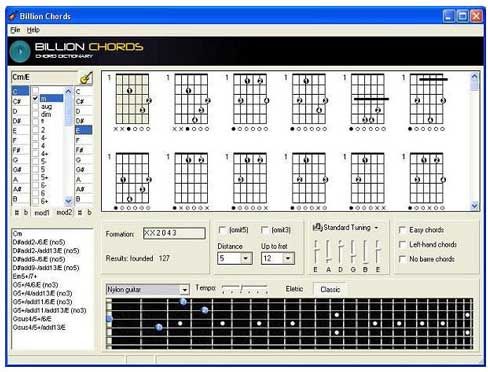Tick the '6+' modifier checkbox
The width and height of the screenshot is (488, 372).
35,201
